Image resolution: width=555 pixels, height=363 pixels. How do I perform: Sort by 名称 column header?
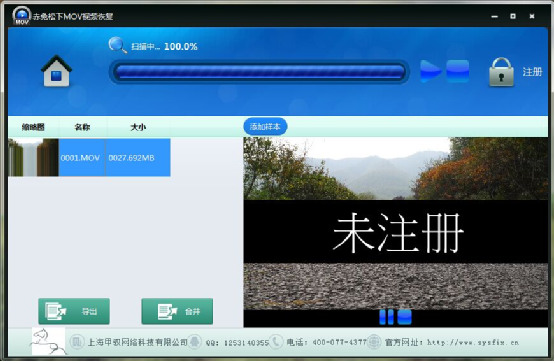[x=82, y=127]
